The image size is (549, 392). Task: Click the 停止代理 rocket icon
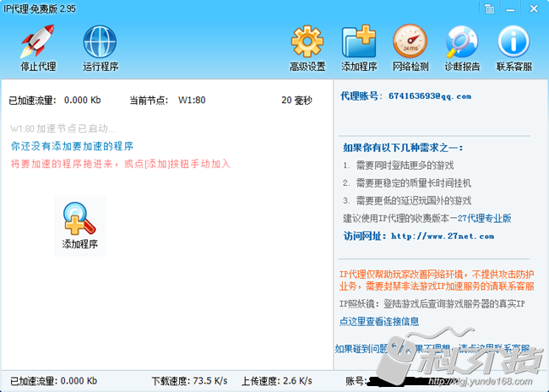[37, 41]
